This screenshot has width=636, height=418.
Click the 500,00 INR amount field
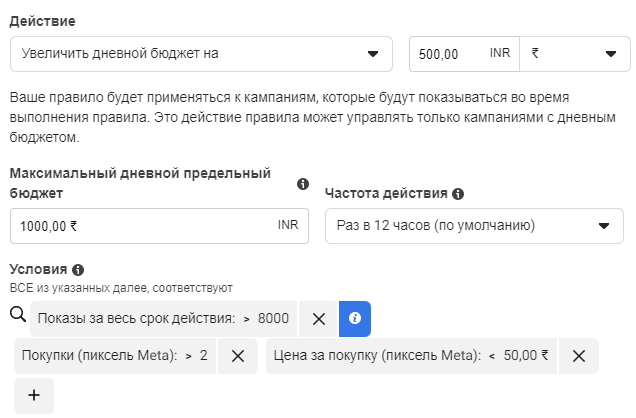click(464, 54)
